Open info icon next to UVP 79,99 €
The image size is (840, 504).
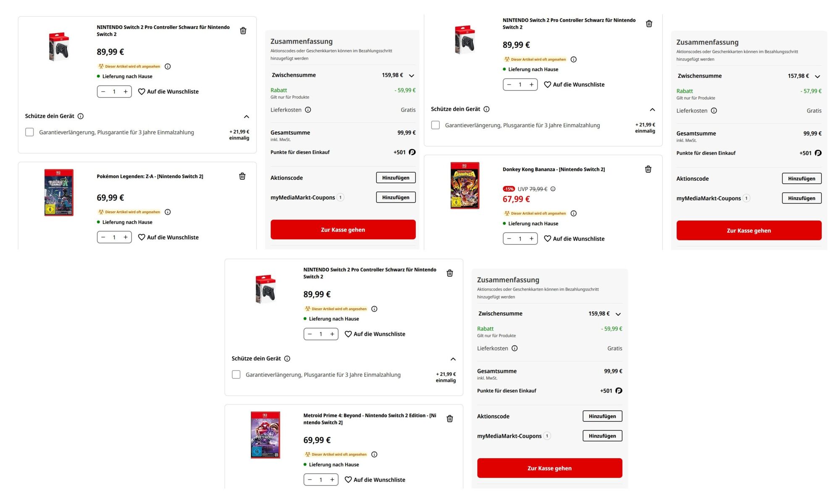[553, 189]
